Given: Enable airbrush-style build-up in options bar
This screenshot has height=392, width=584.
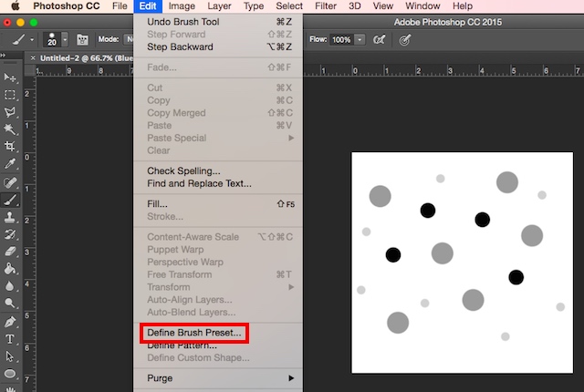Looking at the screenshot, I should 379,40.
